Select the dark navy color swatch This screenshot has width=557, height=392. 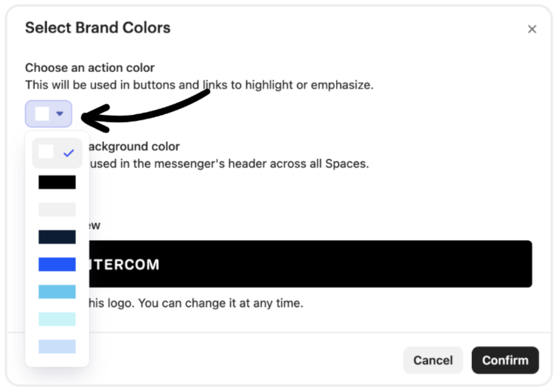(x=57, y=237)
